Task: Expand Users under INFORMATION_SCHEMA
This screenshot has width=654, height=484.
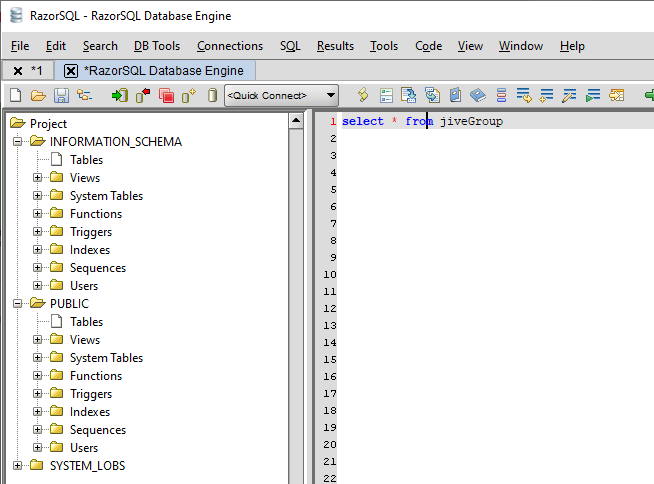Action: click(38, 285)
